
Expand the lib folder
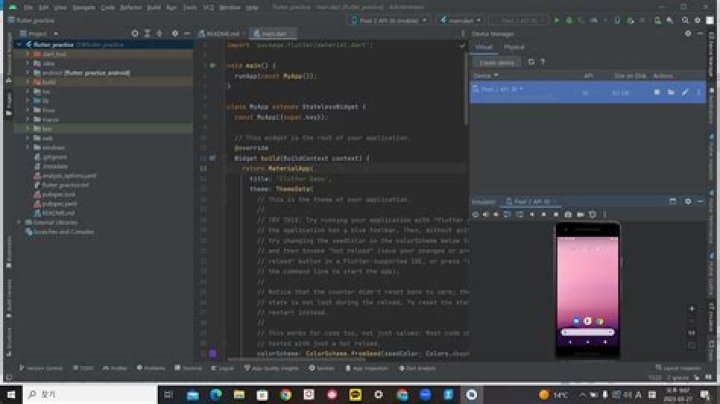pyautogui.click(x=28, y=101)
